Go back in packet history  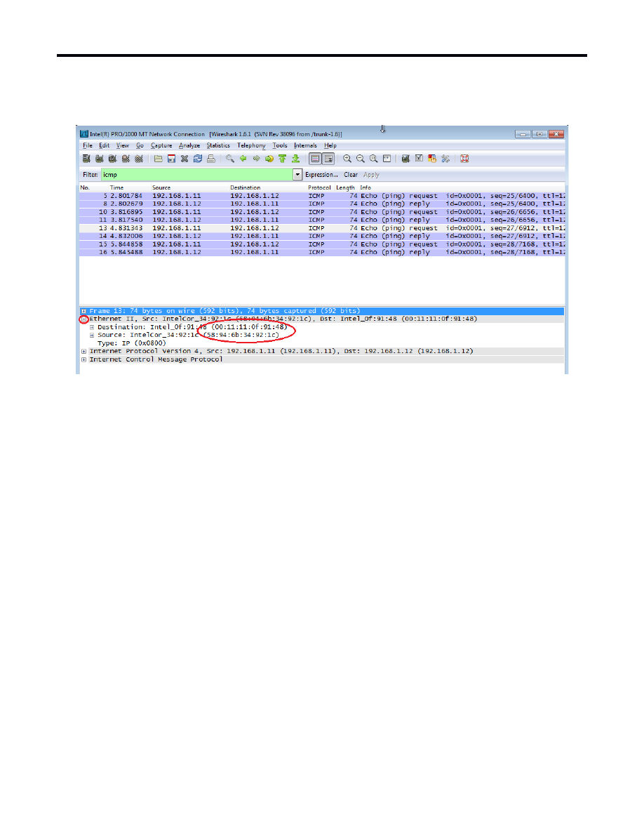[243, 159]
